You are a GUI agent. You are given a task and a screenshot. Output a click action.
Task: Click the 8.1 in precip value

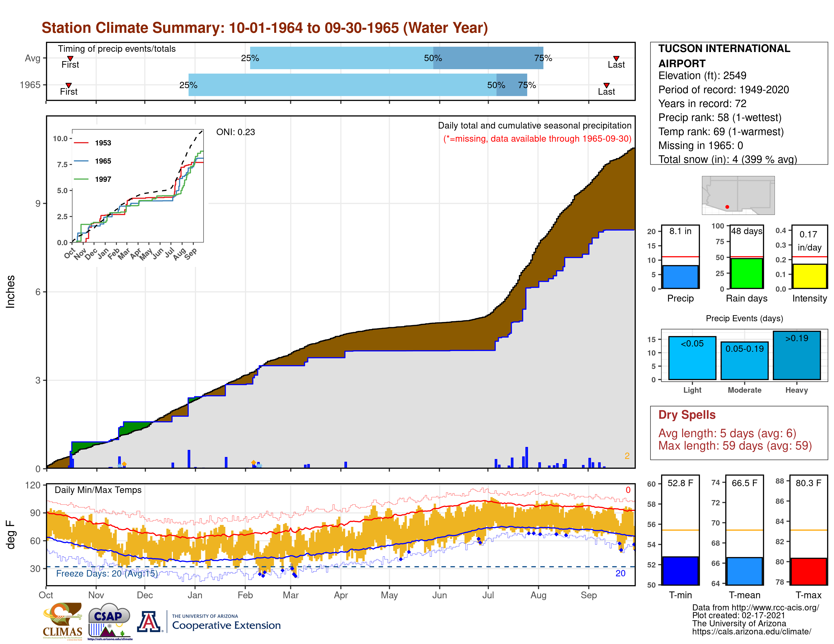tap(681, 231)
